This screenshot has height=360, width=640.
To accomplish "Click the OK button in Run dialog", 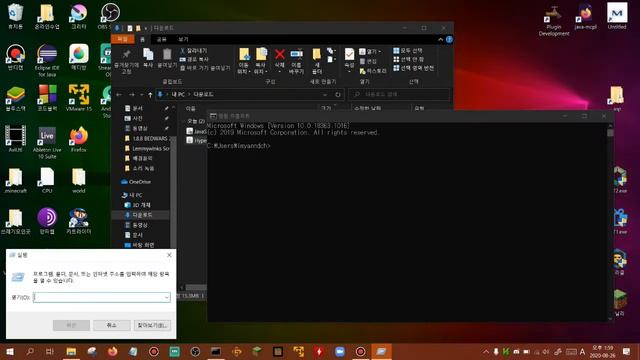I will pyautogui.click(x=71, y=325).
